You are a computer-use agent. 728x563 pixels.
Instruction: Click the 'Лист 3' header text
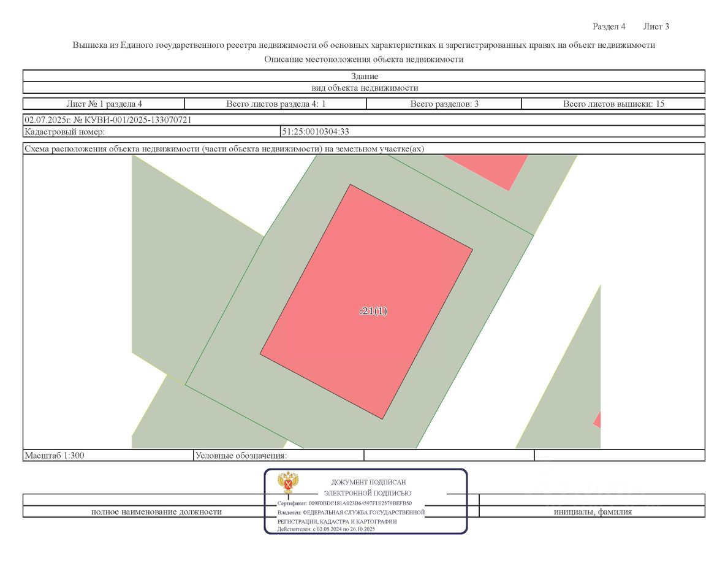point(656,26)
